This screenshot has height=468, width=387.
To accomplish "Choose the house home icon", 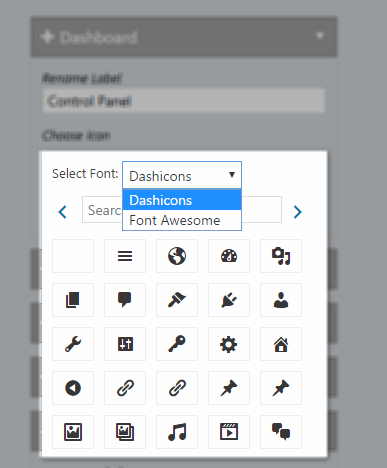I will tap(281, 344).
